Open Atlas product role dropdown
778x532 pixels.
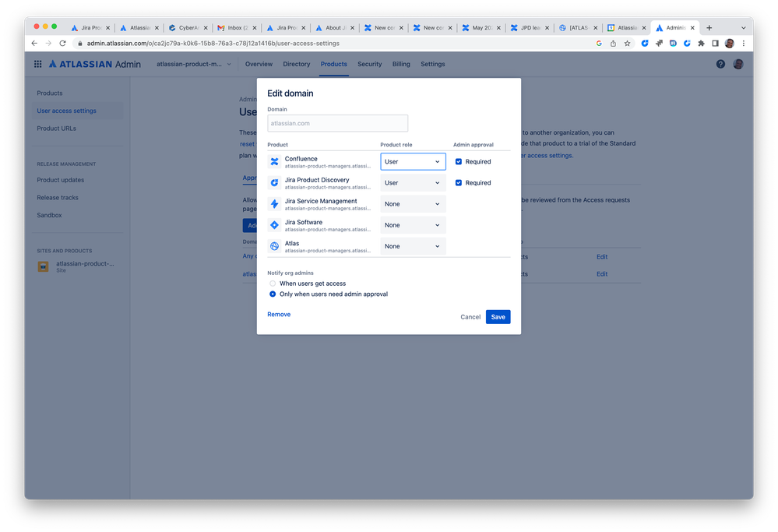coord(413,246)
